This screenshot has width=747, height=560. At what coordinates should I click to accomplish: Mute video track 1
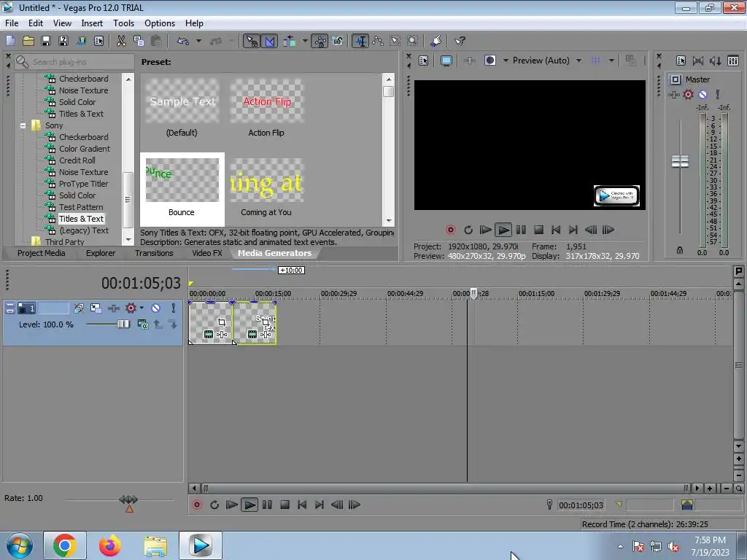coord(156,308)
